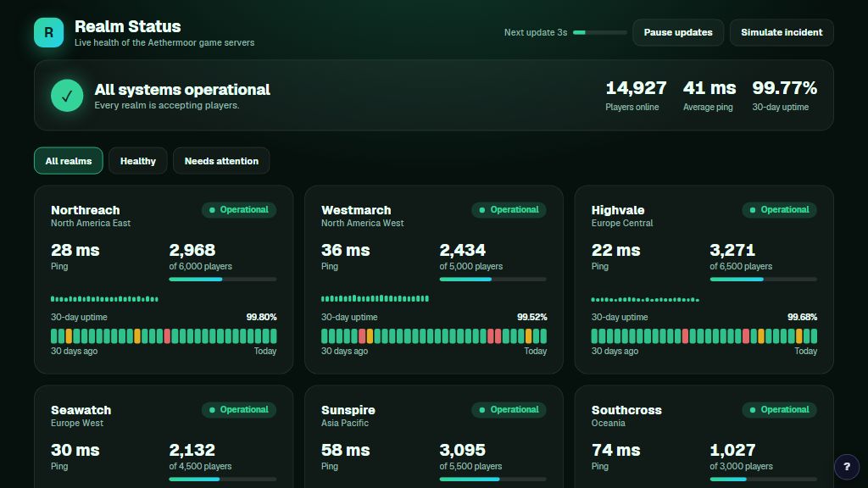Click Westmarch Operational status badge
The height and width of the screenshot is (488, 868).
(509, 210)
